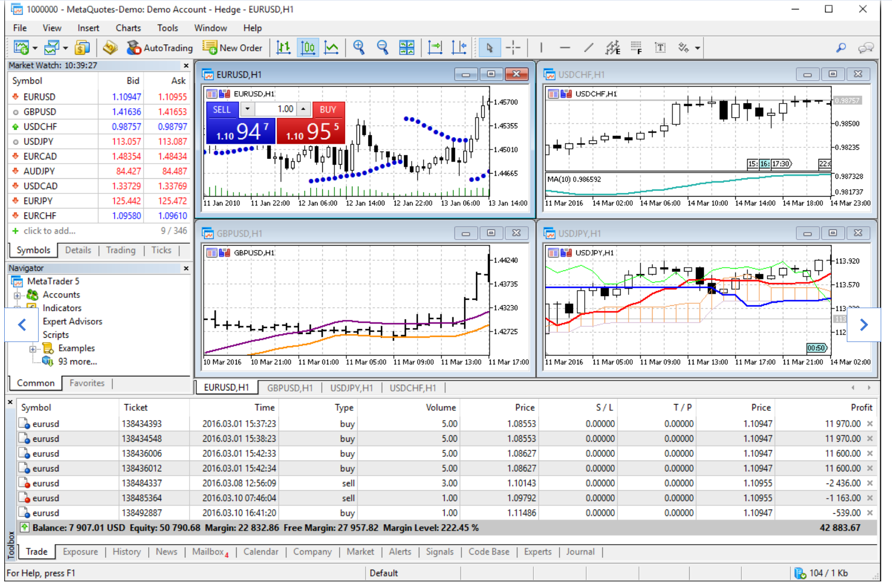892x588 pixels.
Task: Open the File menu
Action: point(20,28)
